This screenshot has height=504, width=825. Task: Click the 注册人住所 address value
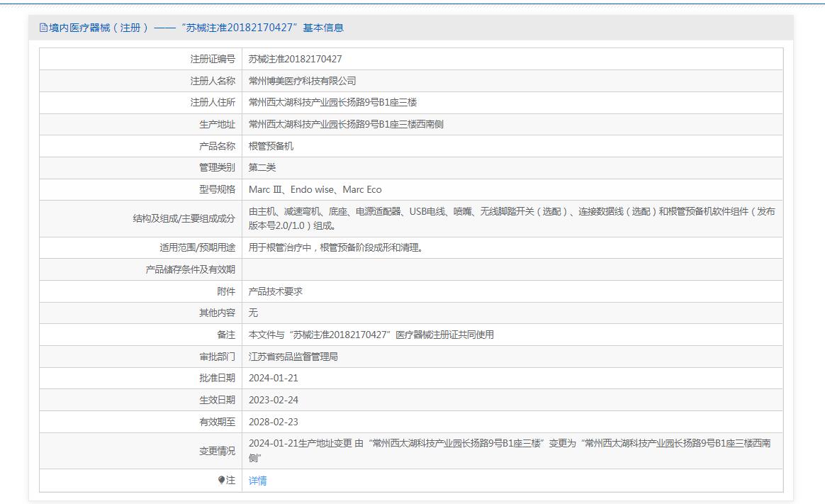point(332,103)
